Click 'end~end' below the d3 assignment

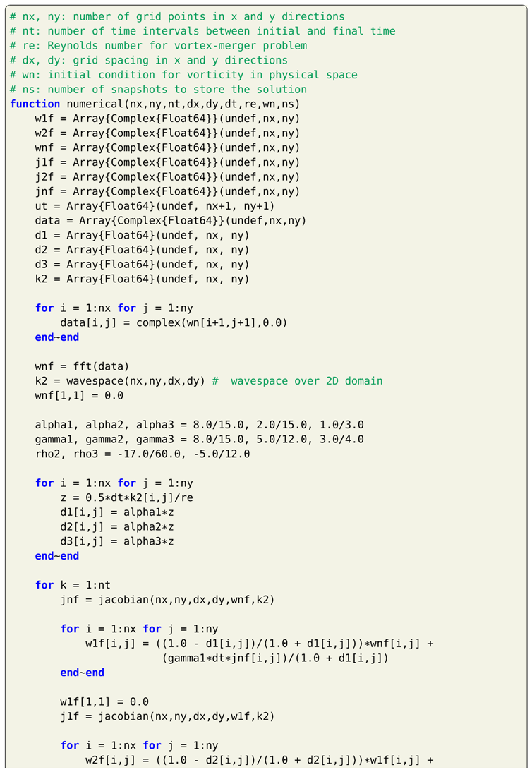tap(57, 556)
